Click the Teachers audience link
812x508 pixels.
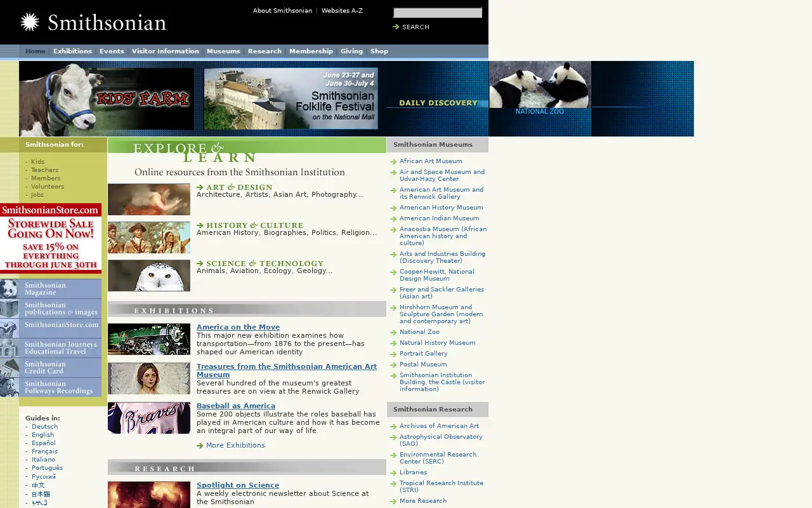click(44, 170)
